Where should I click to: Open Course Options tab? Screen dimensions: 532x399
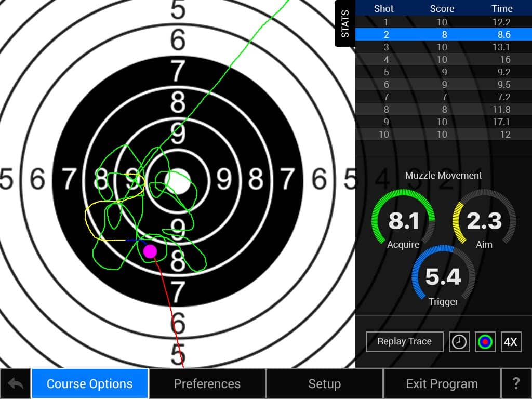tap(90, 384)
